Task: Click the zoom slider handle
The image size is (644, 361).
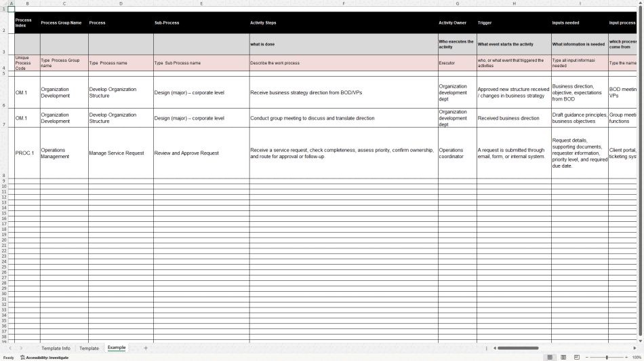Action: click(x=607, y=358)
